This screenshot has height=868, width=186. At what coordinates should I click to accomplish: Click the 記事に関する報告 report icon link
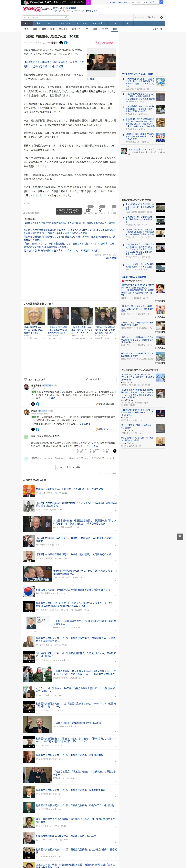[32, 213]
